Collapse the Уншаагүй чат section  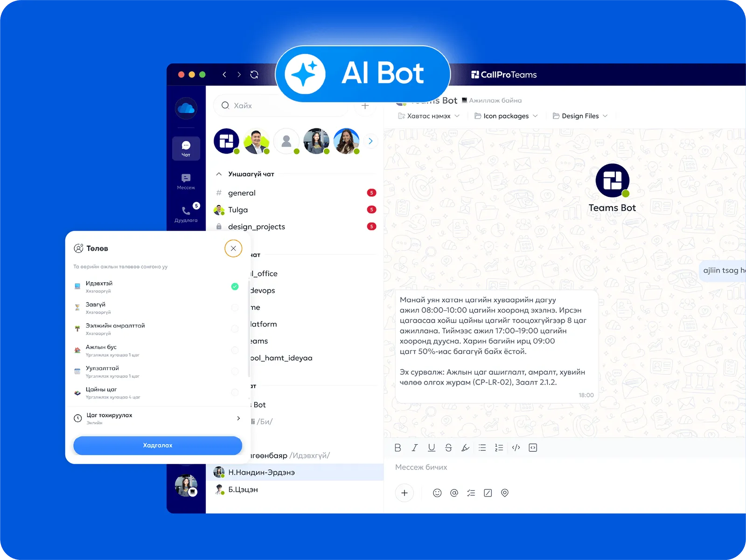tap(219, 174)
